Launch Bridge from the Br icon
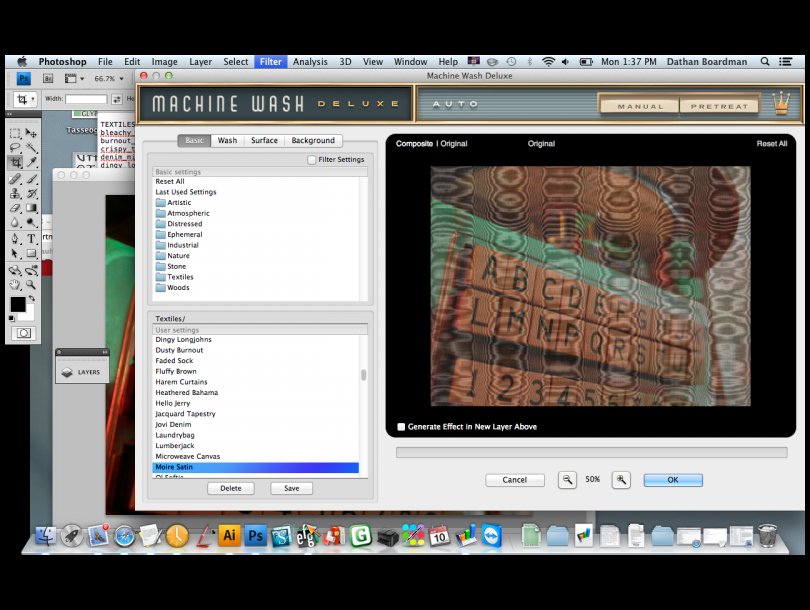Image resolution: width=810 pixels, height=610 pixels. (48, 79)
